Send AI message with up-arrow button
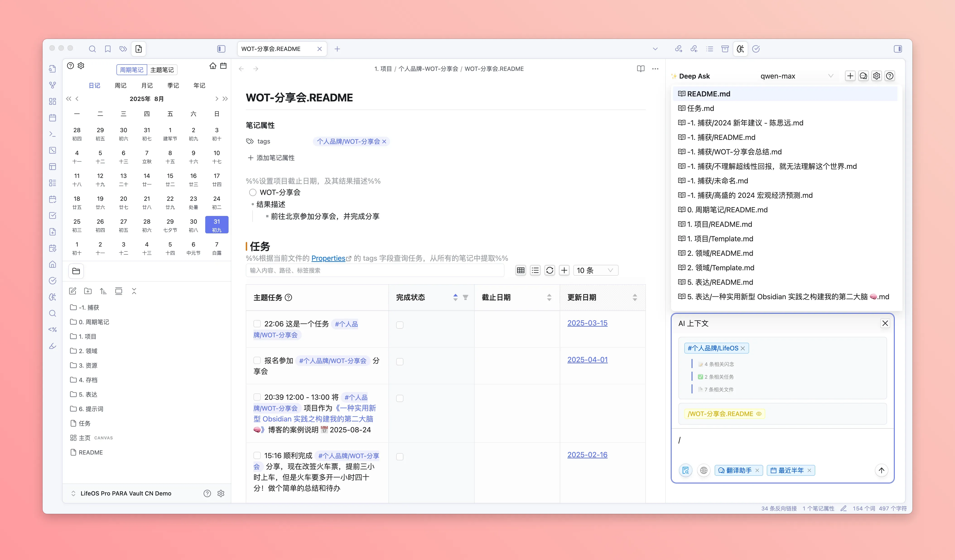 point(881,470)
